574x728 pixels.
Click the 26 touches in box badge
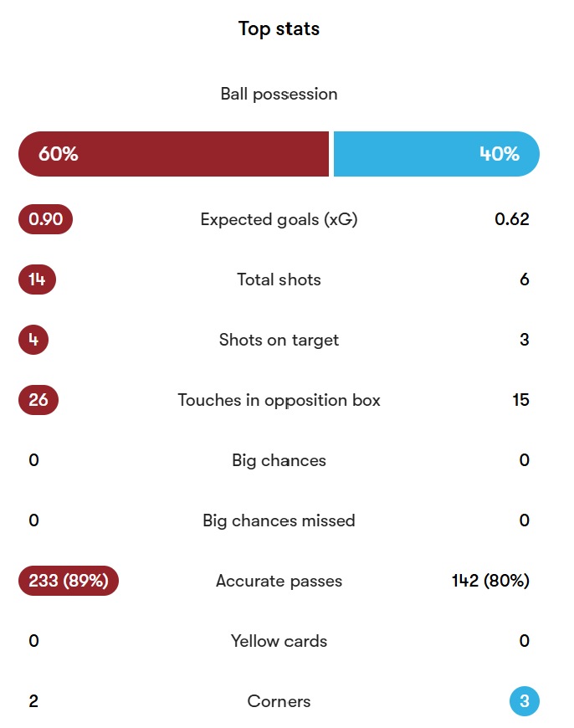click(38, 400)
